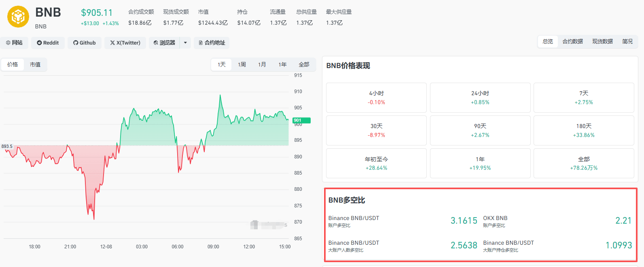The image size is (644, 267).
Task: Click the 7天 performance card
Action: (584, 98)
